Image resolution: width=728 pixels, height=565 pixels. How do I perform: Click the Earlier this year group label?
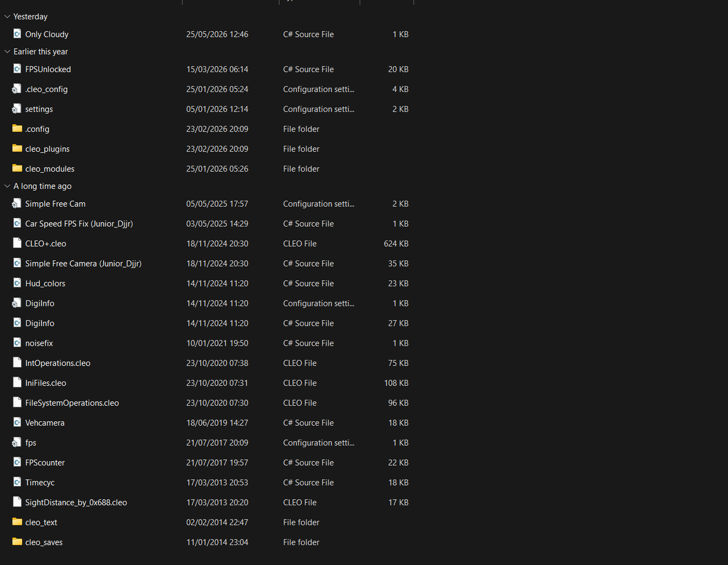coord(40,52)
